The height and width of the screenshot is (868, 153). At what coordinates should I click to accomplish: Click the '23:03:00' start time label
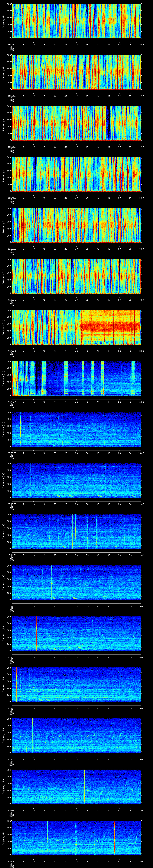[12, 146]
